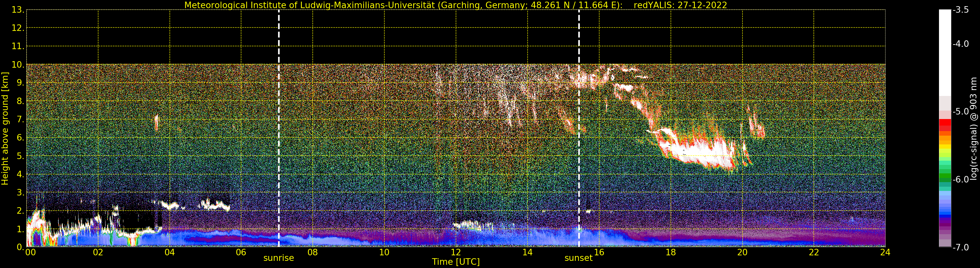Viewport: 980px width, 268px height.
Task: Click the time axis tick '10'
Action: [384, 253]
